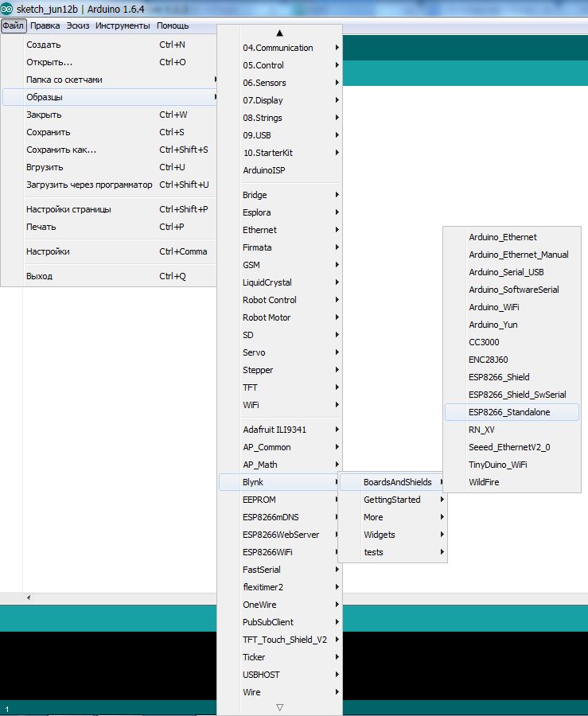Screen dimensions: 588x716
Task: Open the Инструменты menu
Action: click(x=123, y=25)
